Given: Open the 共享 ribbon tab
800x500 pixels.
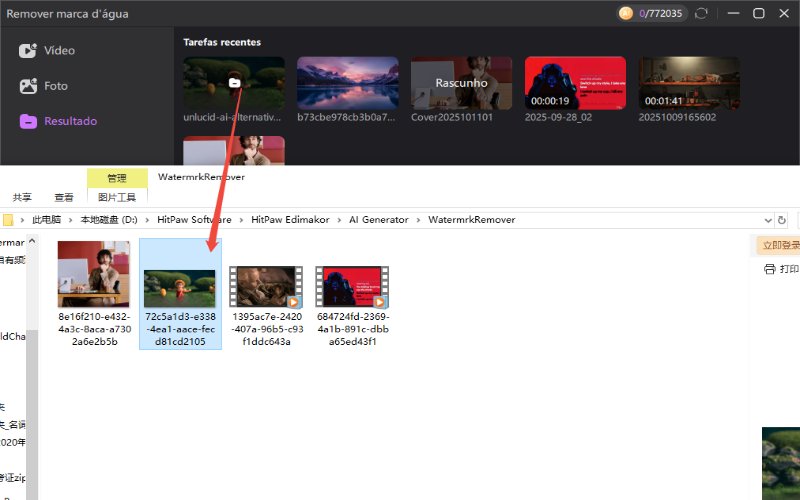Looking at the screenshot, I should coord(22,197).
